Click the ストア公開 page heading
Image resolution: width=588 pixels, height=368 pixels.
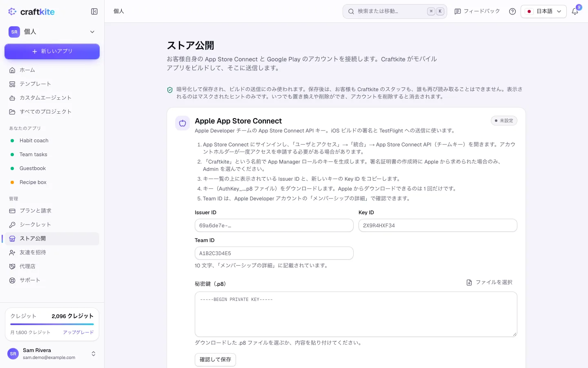[x=190, y=45]
